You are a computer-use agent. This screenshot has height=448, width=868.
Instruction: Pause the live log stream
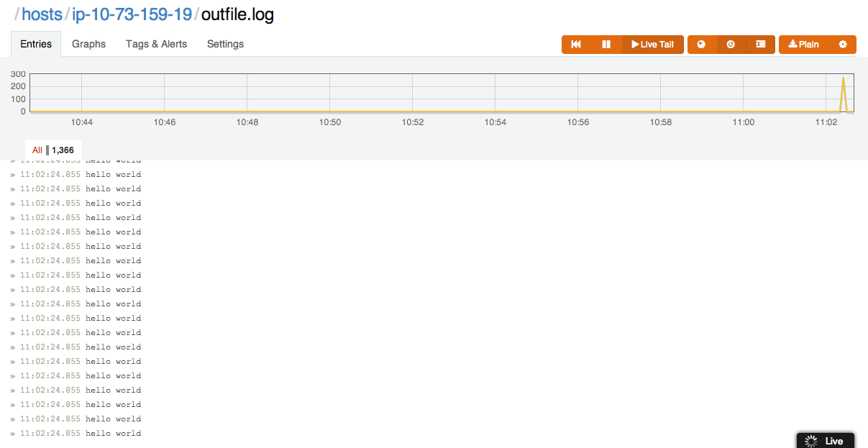[606, 45]
